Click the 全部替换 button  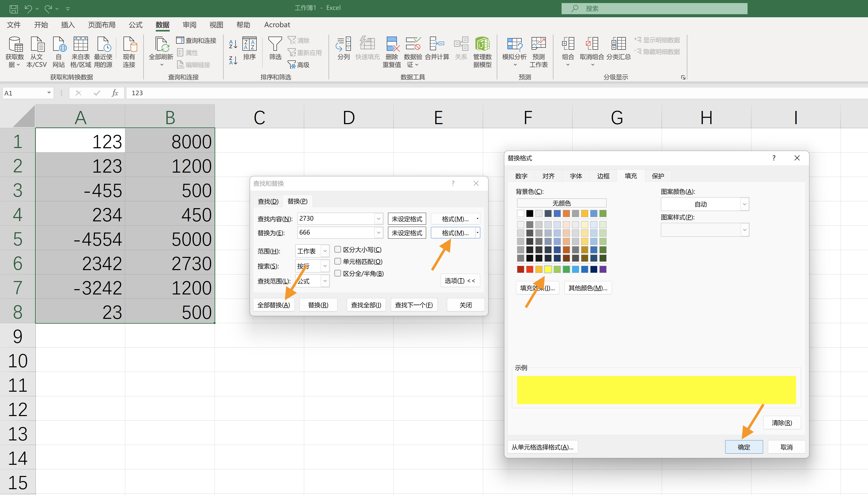[x=274, y=305]
